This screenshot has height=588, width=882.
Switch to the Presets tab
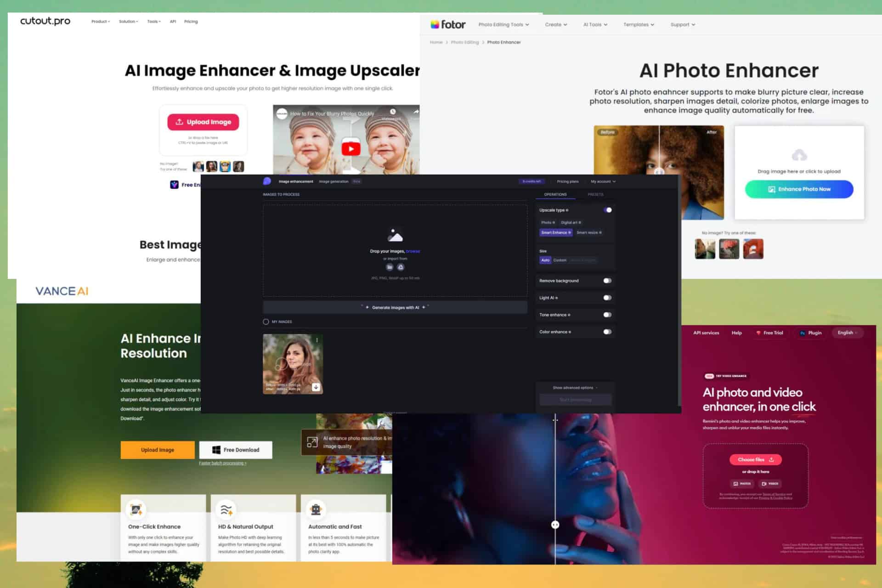coord(595,195)
